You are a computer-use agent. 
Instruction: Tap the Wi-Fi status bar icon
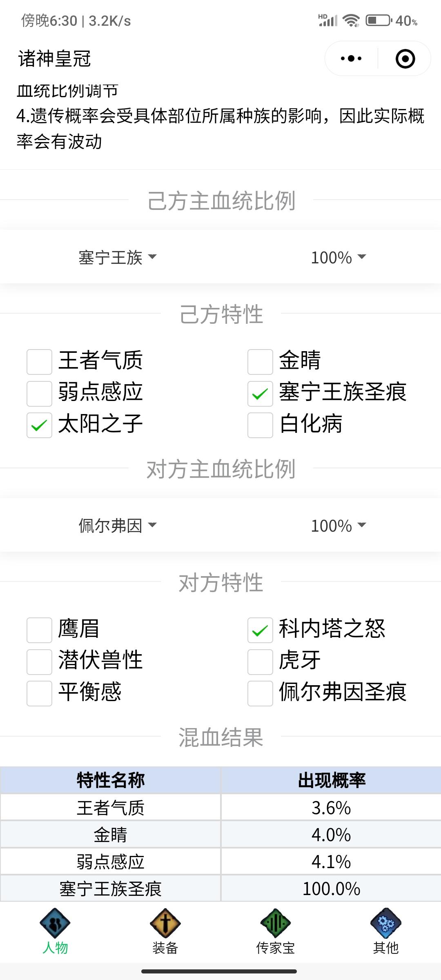coord(351,20)
